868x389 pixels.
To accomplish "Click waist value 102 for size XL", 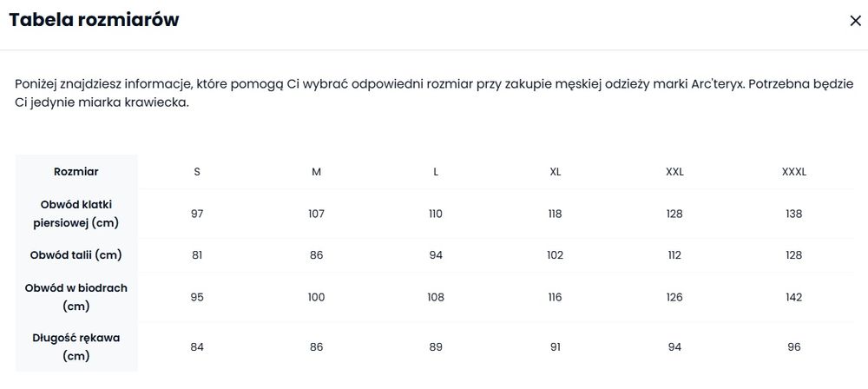I will pyautogui.click(x=556, y=255).
